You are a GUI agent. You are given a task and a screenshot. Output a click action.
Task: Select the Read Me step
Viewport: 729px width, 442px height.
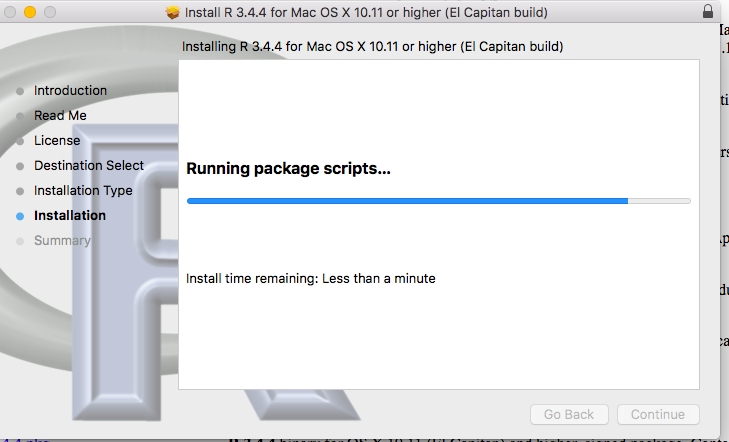(x=60, y=116)
